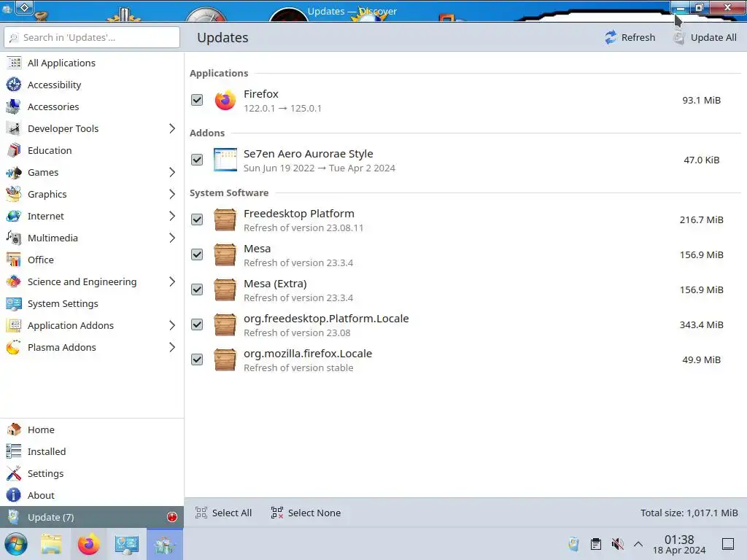747x560 pixels.
Task: Click the window menu icon in the title bar
Action: (x=24, y=7)
